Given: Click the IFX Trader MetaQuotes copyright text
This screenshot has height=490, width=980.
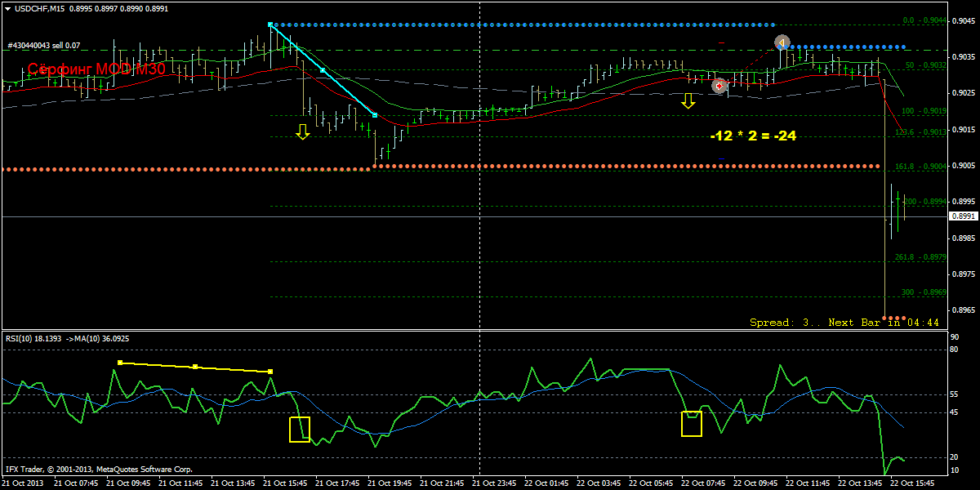Looking at the screenshot, I should click(x=99, y=470).
